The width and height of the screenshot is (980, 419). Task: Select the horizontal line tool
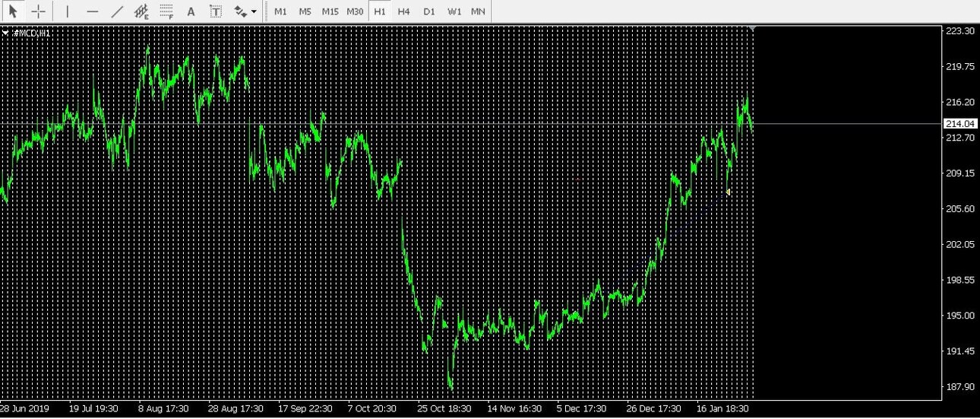pos(93,11)
